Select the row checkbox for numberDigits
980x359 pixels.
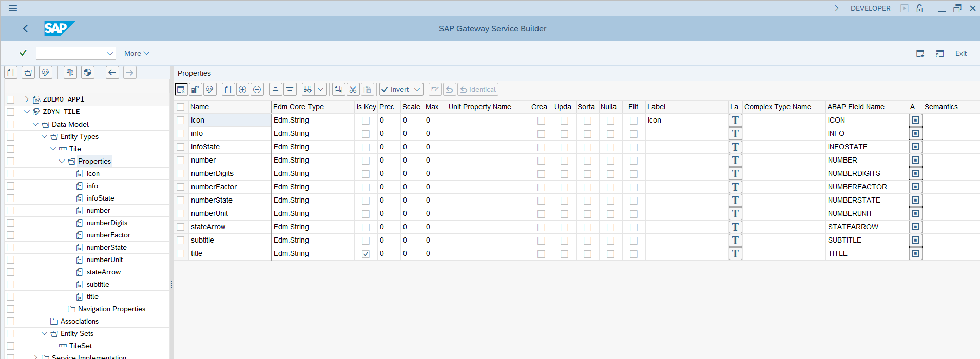(180, 173)
